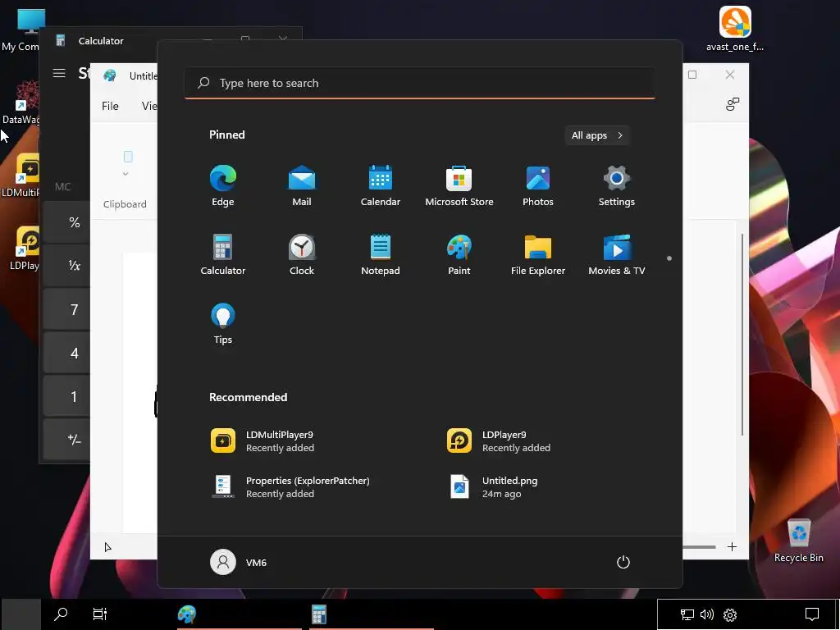Click the 4 key in Calculator
Image resolution: width=840 pixels, height=630 pixels.
[x=66, y=353]
